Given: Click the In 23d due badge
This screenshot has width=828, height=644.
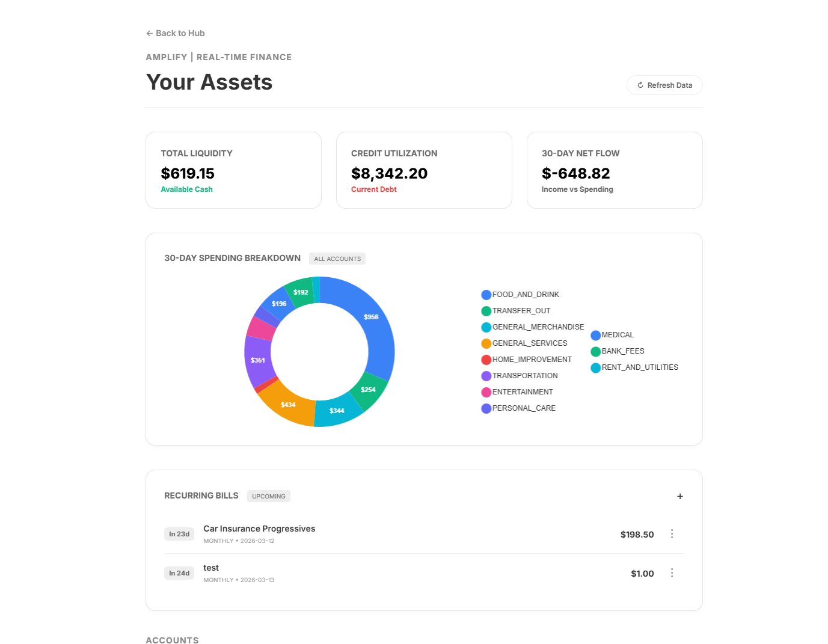Looking at the screenshot, I should click(179, 534).
